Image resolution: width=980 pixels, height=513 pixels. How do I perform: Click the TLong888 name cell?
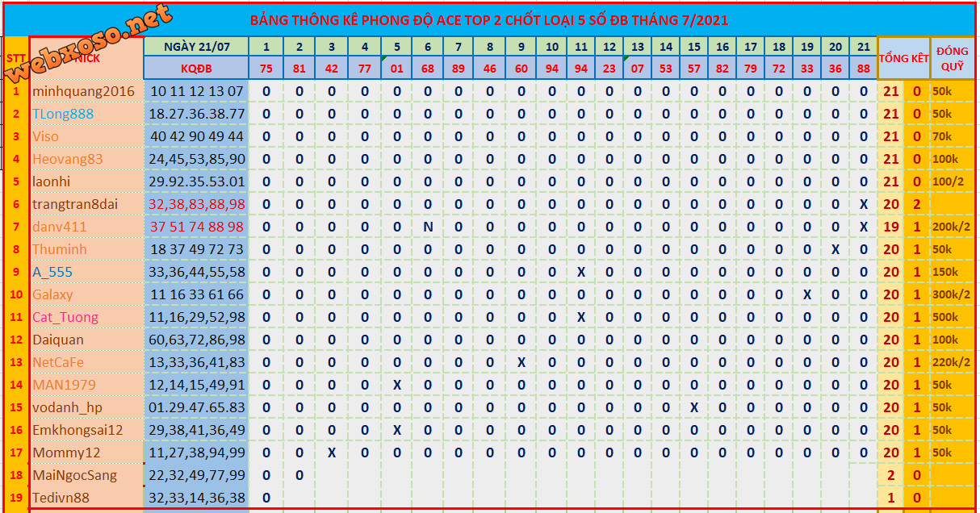[86, 114]
